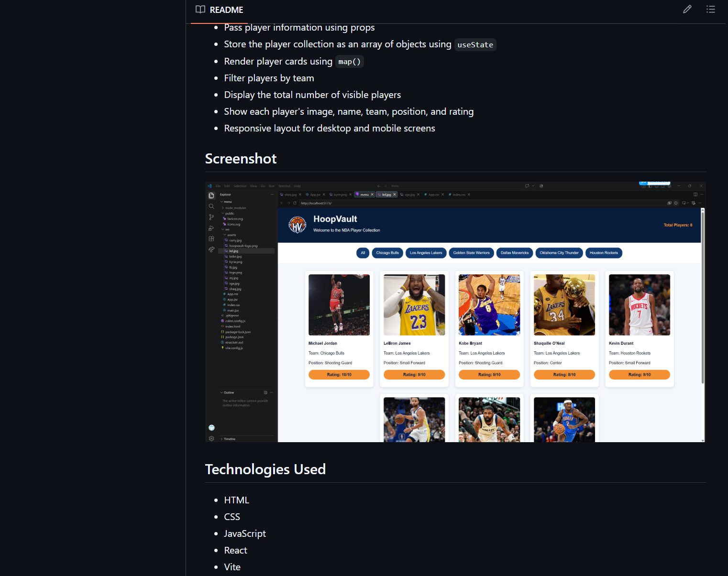The image size is (728, 576).
Task: Click 'Chicago Bulls' filter button in screenshot
Action: 387,253
